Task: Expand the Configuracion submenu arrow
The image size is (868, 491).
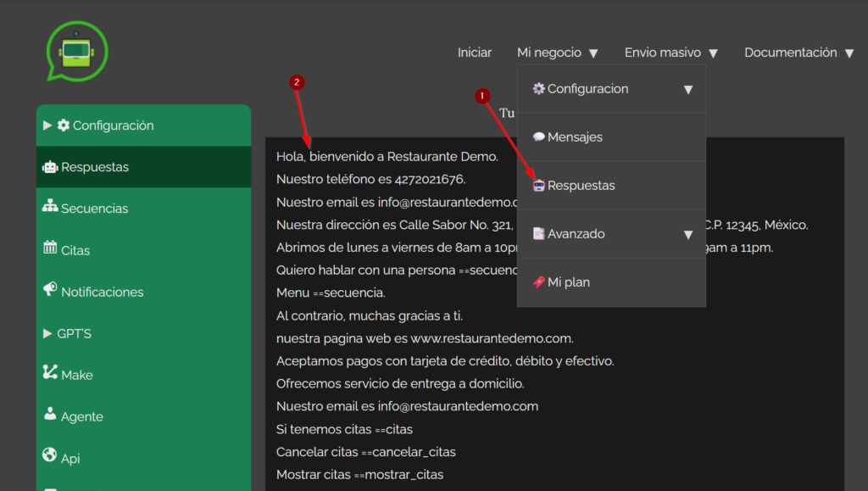Action: 688,90
